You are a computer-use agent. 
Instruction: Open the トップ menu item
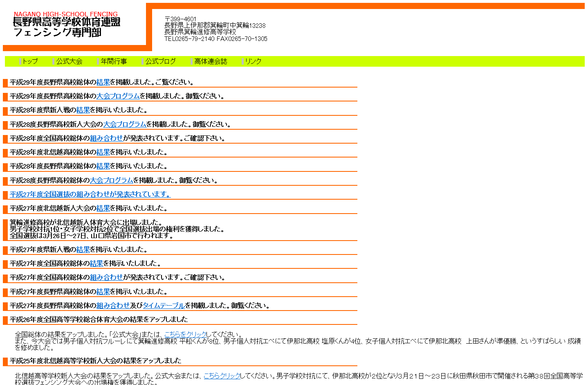(30, 61)
